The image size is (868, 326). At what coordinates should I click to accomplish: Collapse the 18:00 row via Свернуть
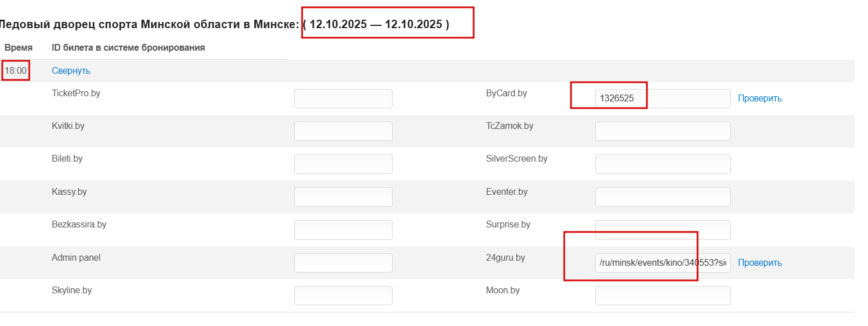click(x=71, y=71)
